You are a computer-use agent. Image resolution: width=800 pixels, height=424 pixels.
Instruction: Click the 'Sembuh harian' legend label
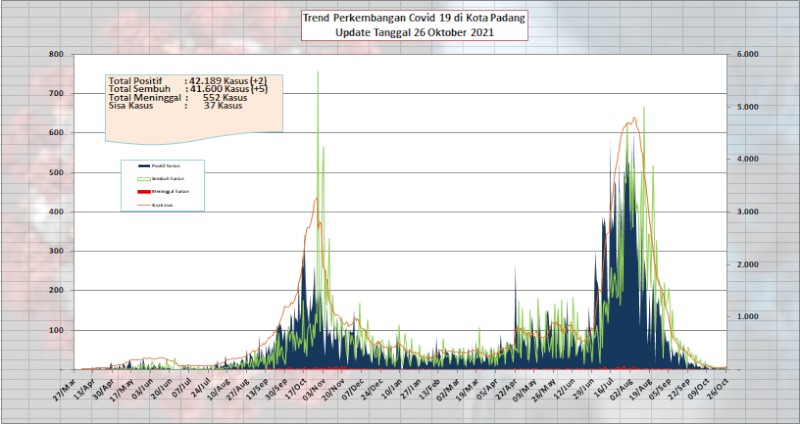click(168, 179)
